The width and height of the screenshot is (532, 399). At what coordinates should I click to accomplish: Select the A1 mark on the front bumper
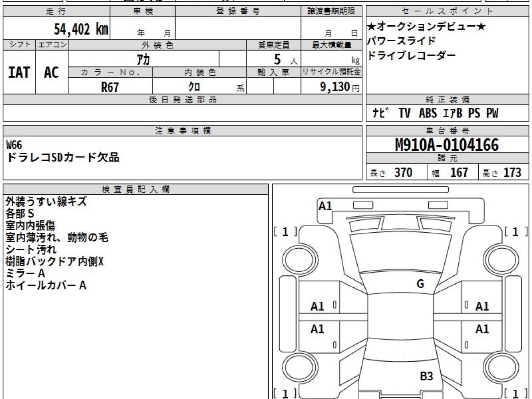(325, 206)
